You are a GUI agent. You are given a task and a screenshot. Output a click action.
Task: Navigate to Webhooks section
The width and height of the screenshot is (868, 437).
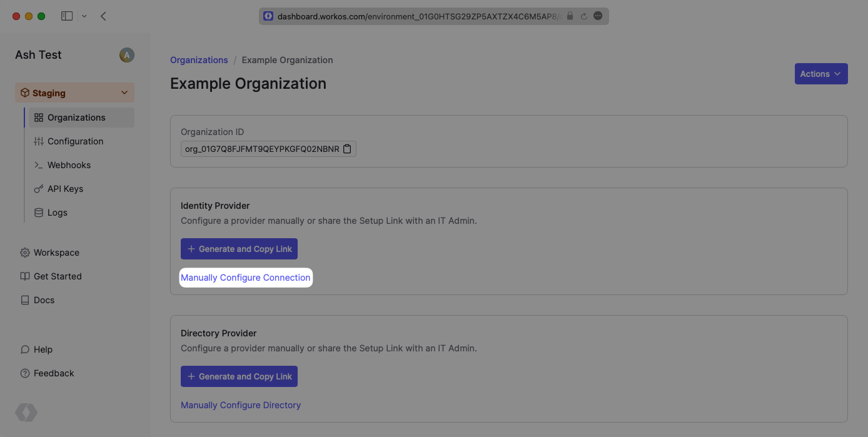[x=69, y=165]
